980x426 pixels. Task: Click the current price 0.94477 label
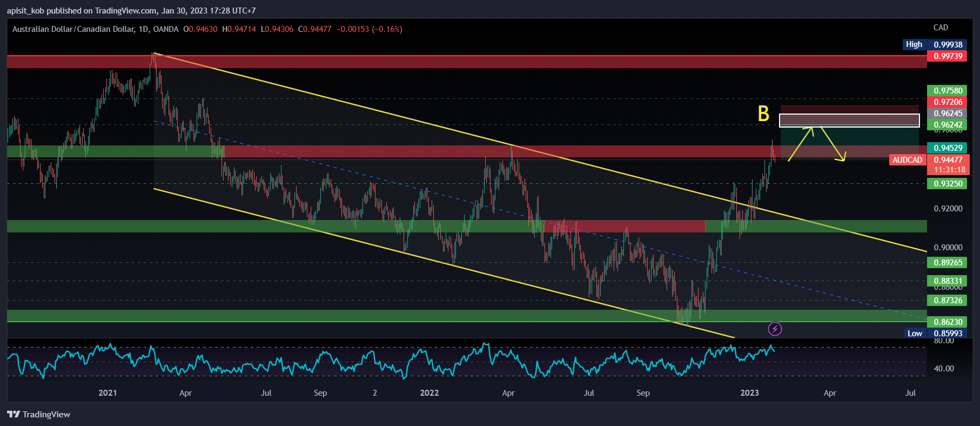(x=948, y=159)
